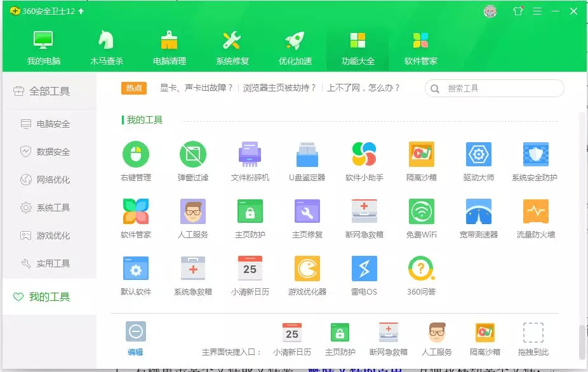Image resolution: width=588 pixels, height=372 pixels.
Task: Select 游戏优化 category
Action: [49, 236]
